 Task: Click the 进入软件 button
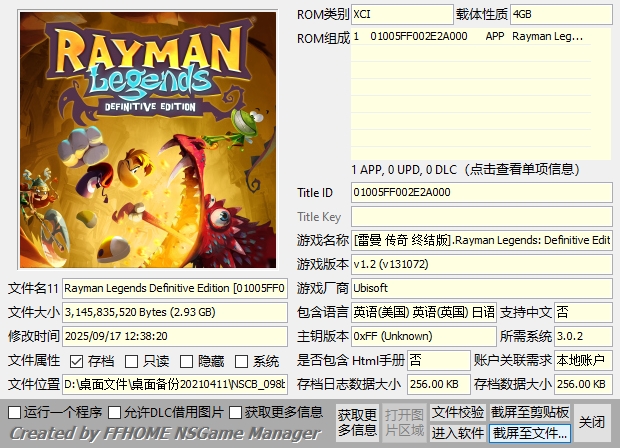click(458, 433)
